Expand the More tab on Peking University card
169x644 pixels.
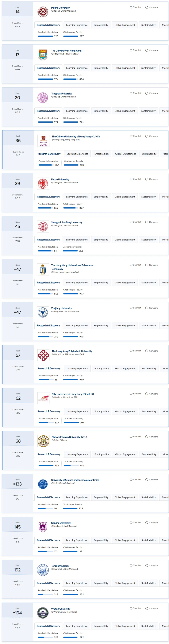pos(165,25)
